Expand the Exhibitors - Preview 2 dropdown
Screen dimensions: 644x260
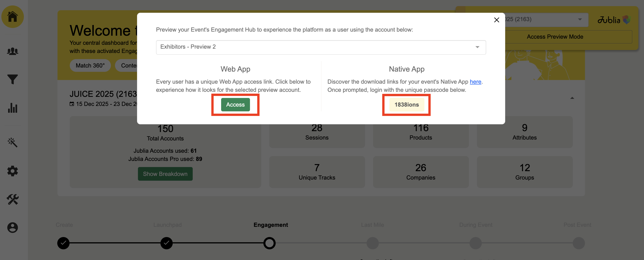pyautogui.click(x=321, y=47)
